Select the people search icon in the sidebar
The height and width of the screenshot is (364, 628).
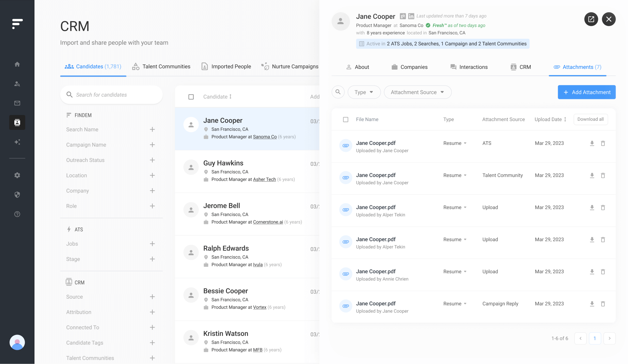[x=17, y=84]
